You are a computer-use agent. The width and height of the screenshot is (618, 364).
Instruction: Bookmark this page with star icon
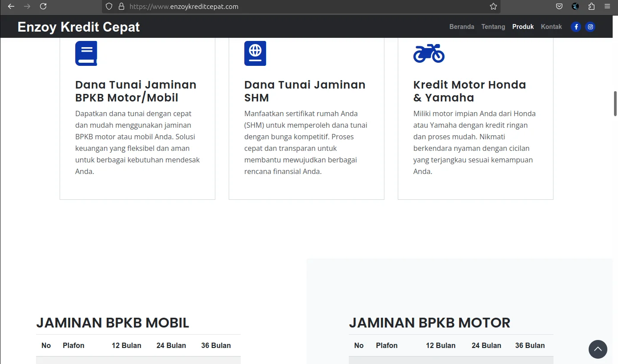click(x=493, y=7)
